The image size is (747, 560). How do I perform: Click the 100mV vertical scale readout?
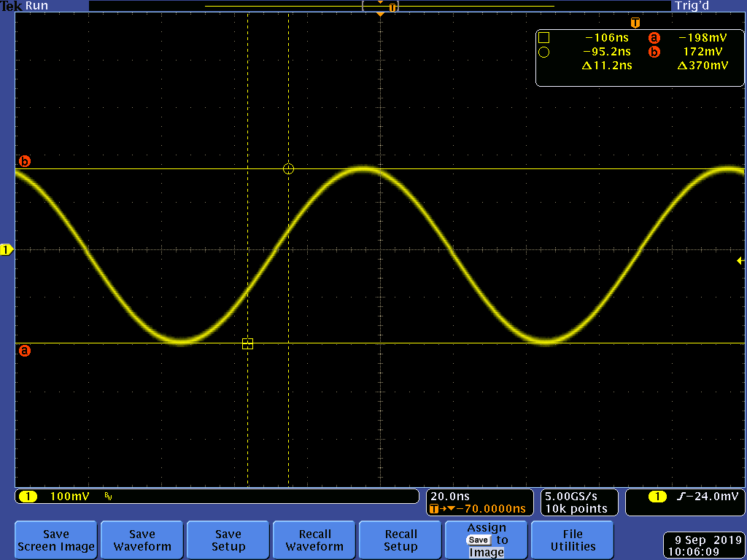[x=69, y=497]
